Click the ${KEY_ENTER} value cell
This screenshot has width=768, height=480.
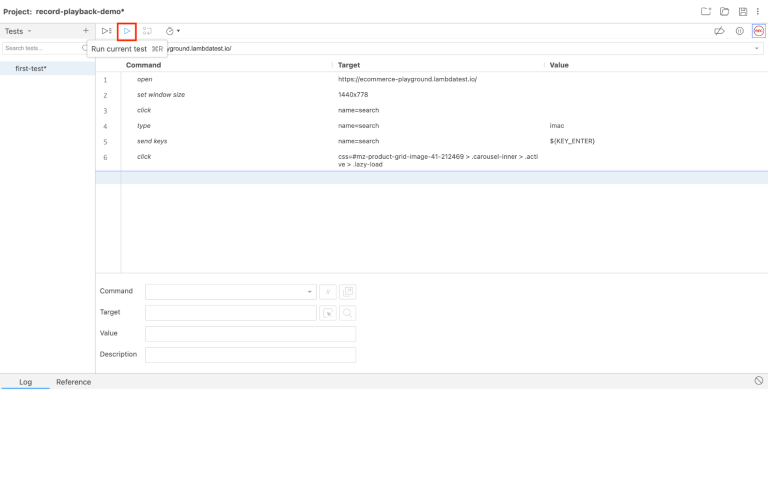572,141
